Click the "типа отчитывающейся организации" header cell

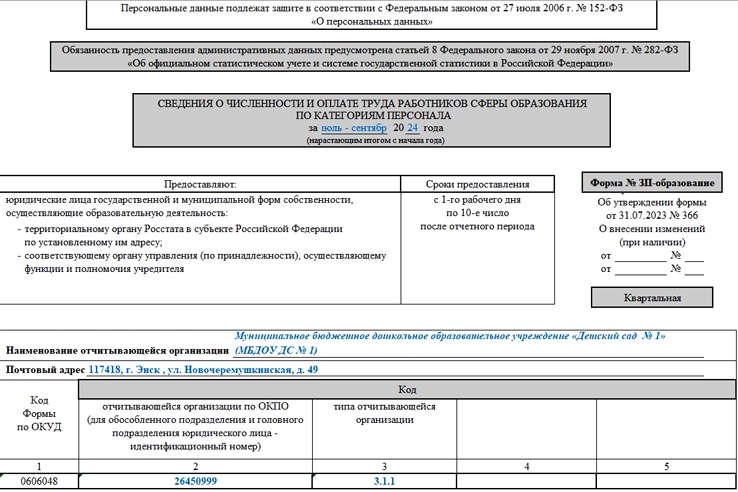384,413
